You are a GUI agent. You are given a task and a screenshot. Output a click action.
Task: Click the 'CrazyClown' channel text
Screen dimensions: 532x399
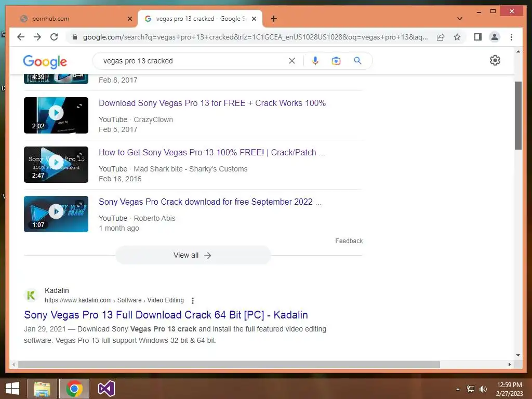click(153, 120)
